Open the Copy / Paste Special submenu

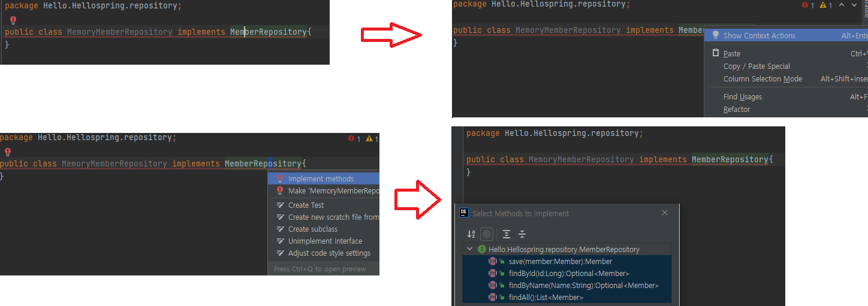(x=787, y=66)
